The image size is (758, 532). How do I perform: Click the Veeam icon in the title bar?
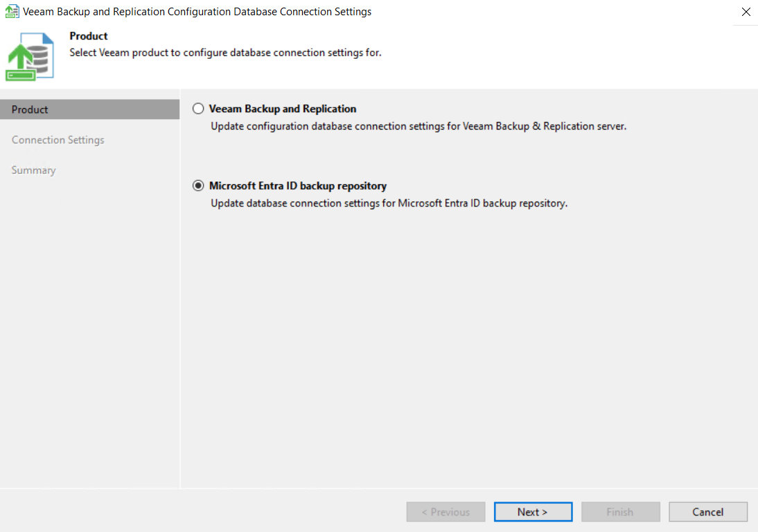[12, 11]
